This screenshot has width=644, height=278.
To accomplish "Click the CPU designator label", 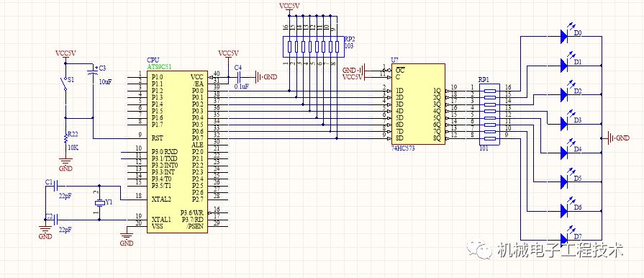I will [153, 60].
